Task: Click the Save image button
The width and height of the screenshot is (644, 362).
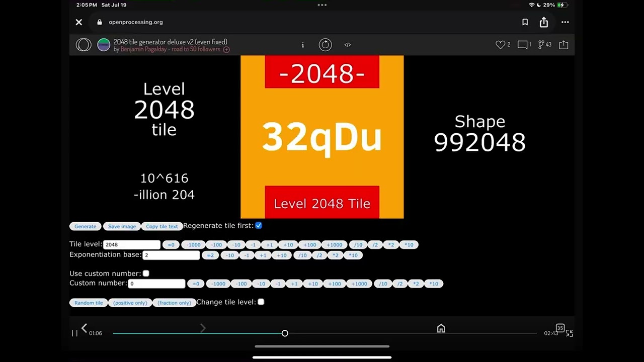Action: coord(122,226)
